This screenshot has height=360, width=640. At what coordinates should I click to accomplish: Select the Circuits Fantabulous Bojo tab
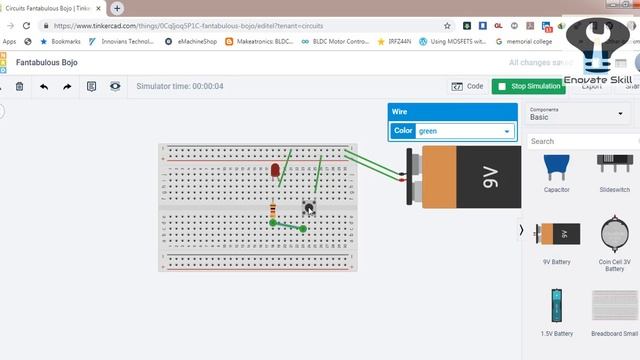coord(48,8)
